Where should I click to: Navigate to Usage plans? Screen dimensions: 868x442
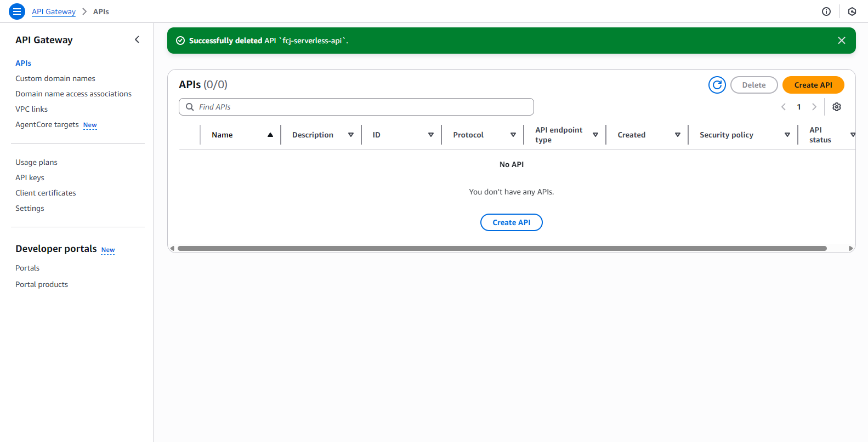click(36, 162)
